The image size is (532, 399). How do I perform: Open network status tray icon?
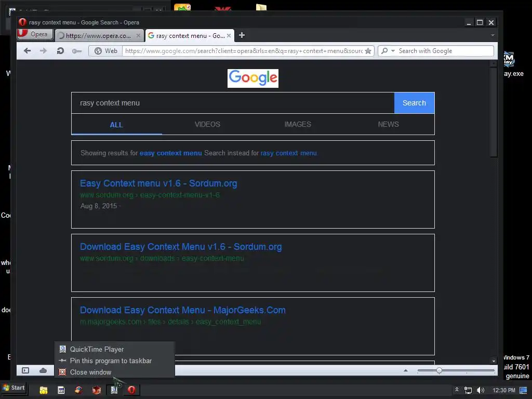coord(468,390)
